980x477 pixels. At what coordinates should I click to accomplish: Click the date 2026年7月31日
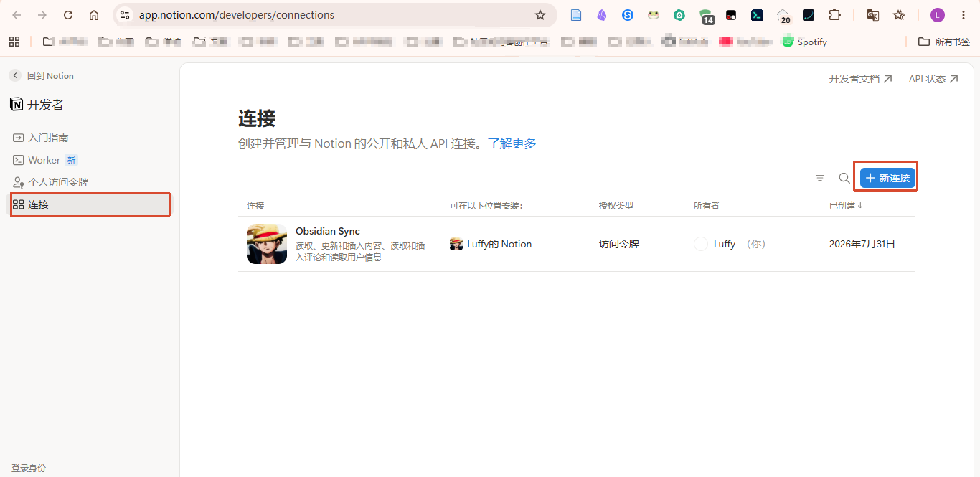862,244
